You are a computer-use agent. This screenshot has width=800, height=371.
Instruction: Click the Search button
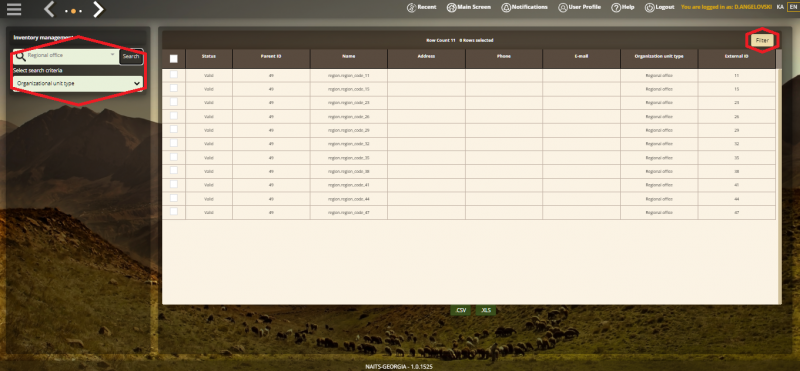point(131,57)
